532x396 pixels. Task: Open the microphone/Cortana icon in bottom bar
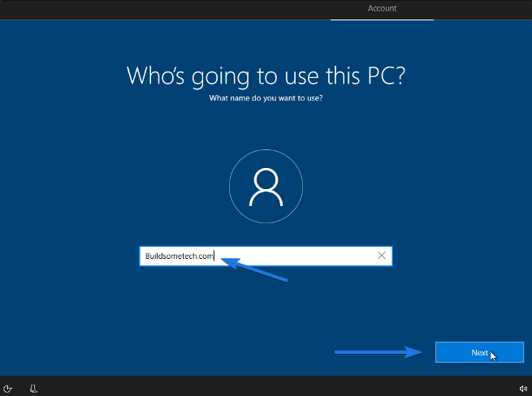tap(33, 389)
